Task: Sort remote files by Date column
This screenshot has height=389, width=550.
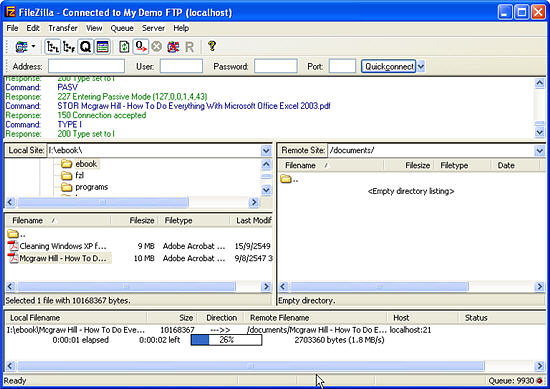Action: tap(516, 165)
